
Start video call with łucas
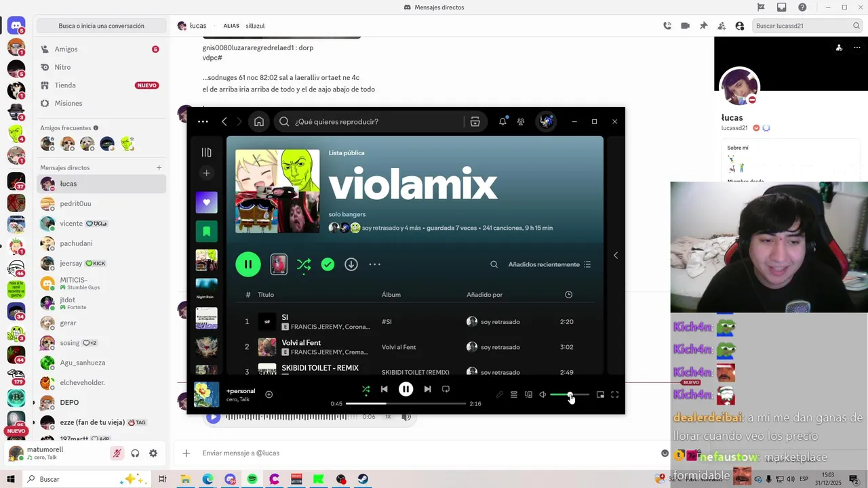pos(686,26)
